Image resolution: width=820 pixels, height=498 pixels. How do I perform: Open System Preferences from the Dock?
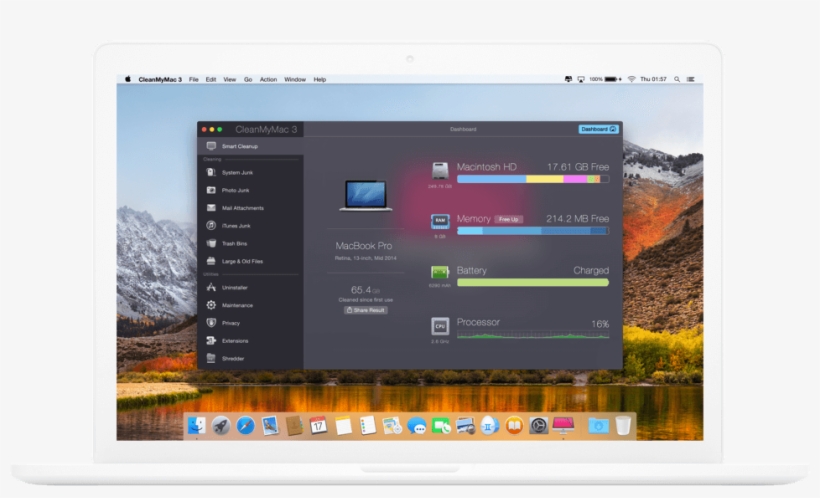tap(538, 426)
